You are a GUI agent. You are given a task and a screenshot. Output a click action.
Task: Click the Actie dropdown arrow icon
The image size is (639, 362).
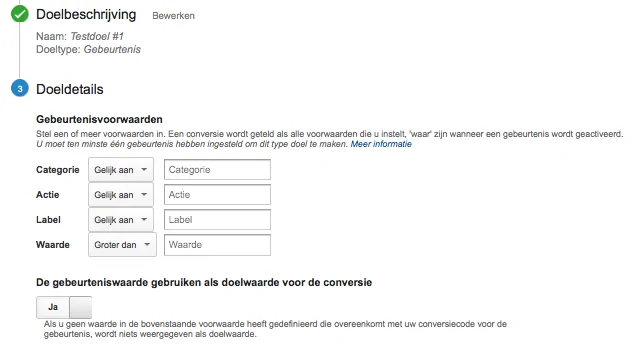point(144,194)
